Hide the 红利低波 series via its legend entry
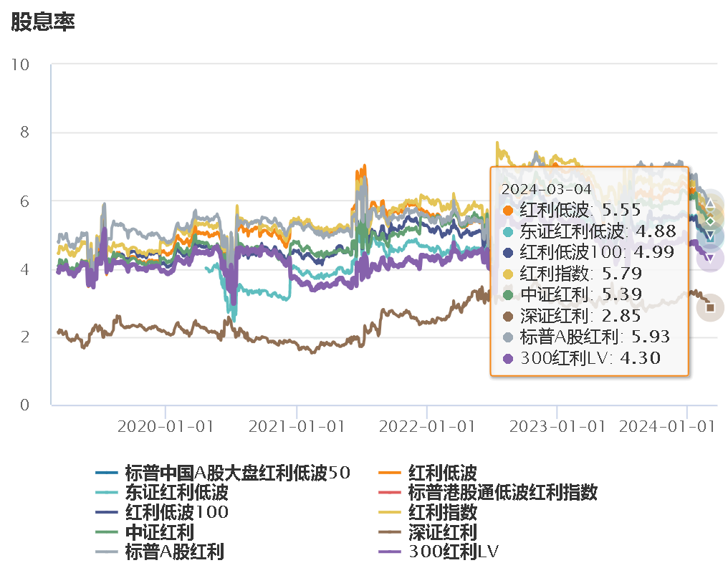Viewport: 728px width, 573px height. click(442, 473)
